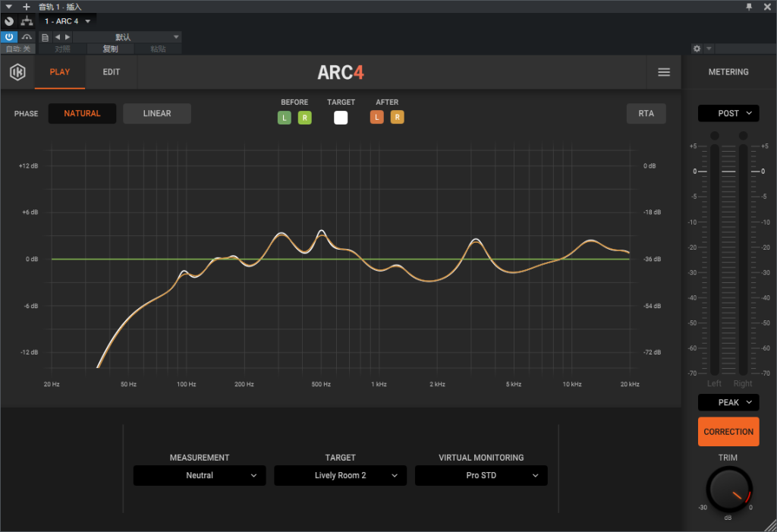
Task: Click the 自动: 关 automation mode button
Action: tap(18, 49)
